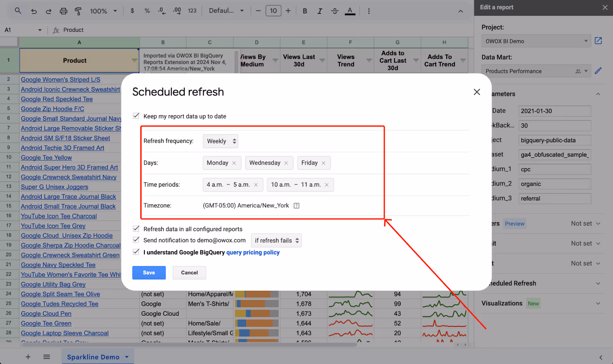The width and height of the screenshot is (613, 364).
Task: Edit the Data Mart with the pencil icon
Action: point(598,71)
